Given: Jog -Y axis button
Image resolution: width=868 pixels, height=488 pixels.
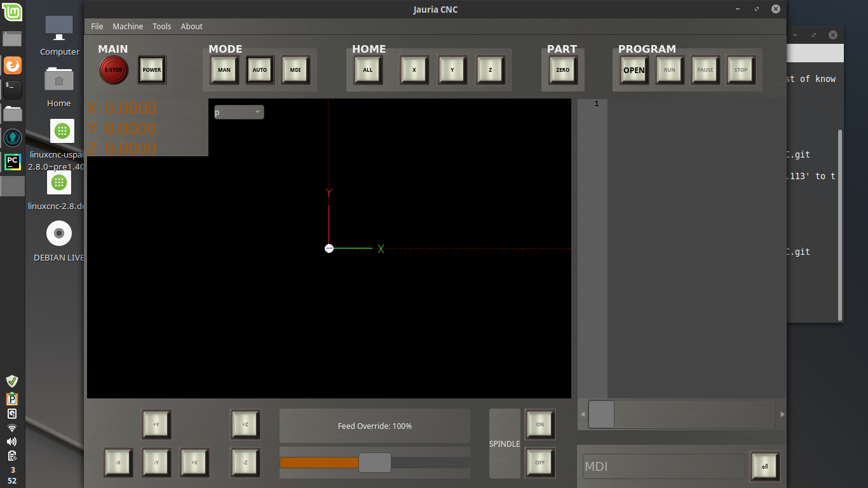Looking at the screenshot, I should [156, 463].
